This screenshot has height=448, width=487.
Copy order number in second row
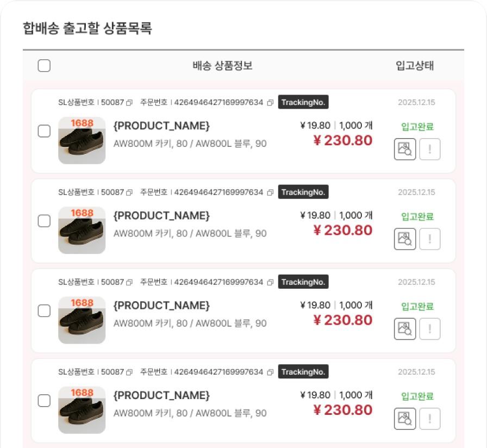click(x=270, y=192)
